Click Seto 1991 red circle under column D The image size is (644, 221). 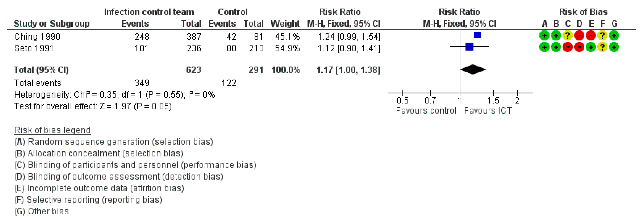click(579, 47)
